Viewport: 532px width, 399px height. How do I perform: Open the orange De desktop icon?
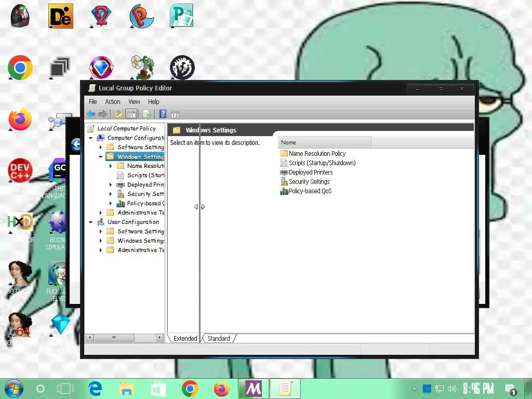click(60, 16)
